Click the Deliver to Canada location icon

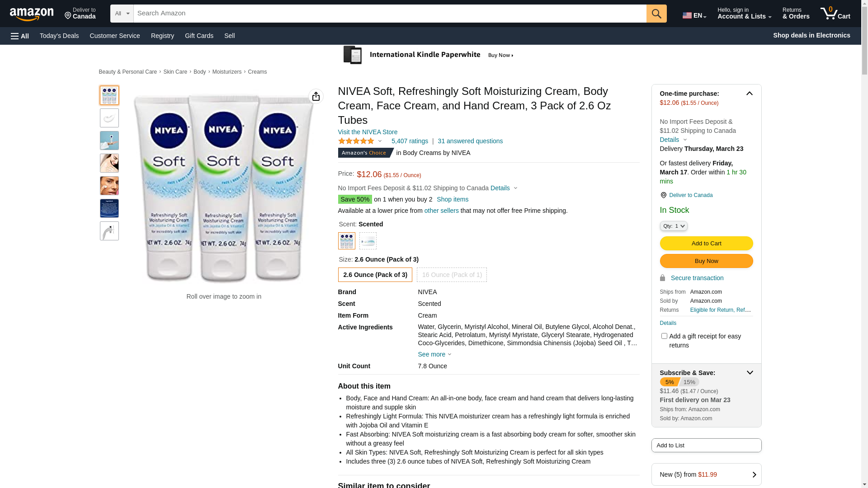pos(663,195)
